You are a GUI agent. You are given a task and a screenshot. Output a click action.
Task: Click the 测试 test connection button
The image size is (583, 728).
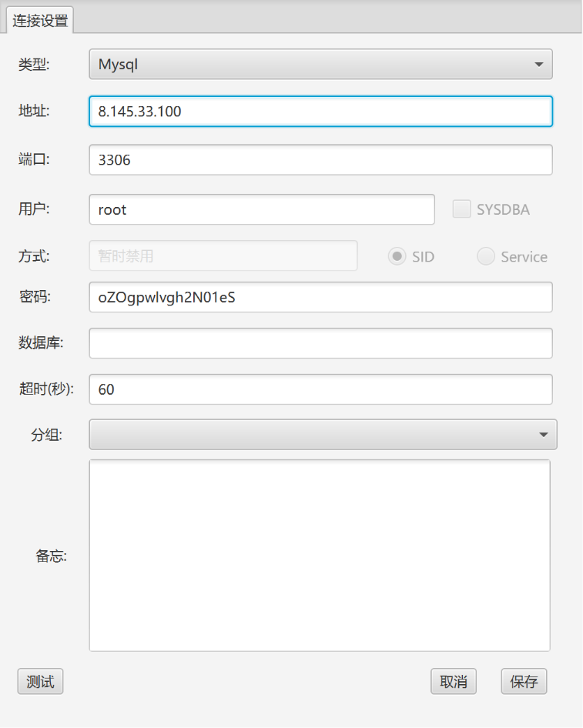[39, 681]
